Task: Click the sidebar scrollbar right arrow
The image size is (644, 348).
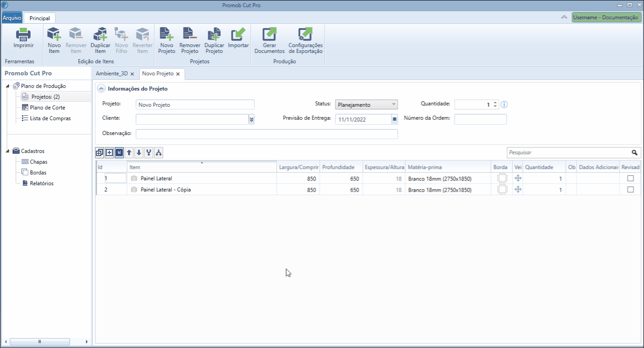Action: [87, 342]
